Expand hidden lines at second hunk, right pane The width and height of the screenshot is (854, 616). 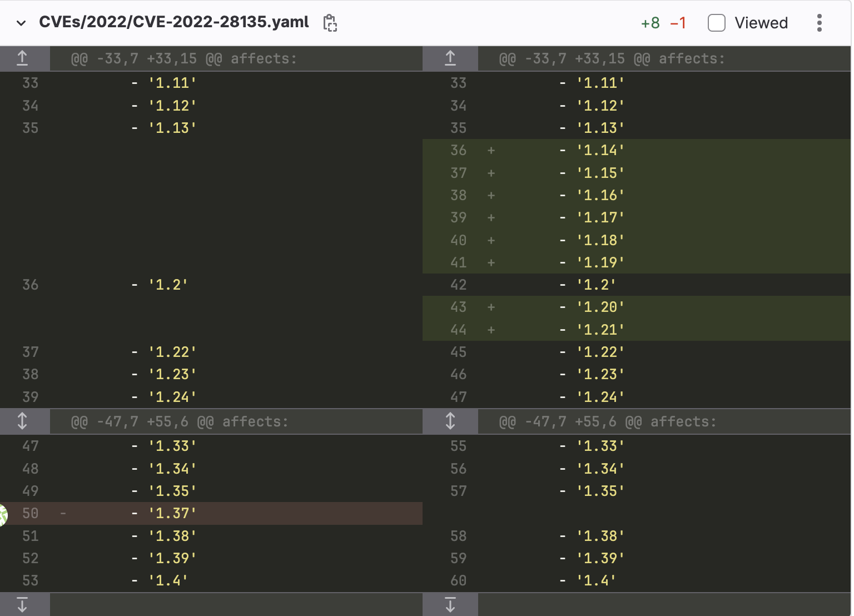(450, 421)
